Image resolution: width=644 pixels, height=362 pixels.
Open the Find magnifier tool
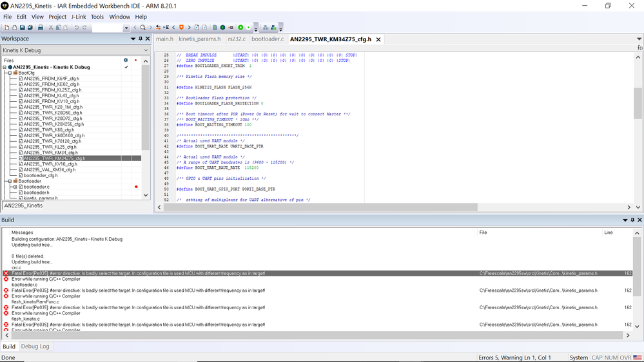(x=142, y=28)
